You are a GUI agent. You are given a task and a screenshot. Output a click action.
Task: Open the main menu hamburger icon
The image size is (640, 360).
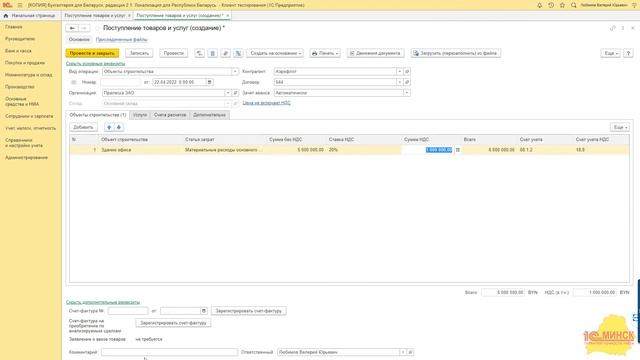(20, 5)
